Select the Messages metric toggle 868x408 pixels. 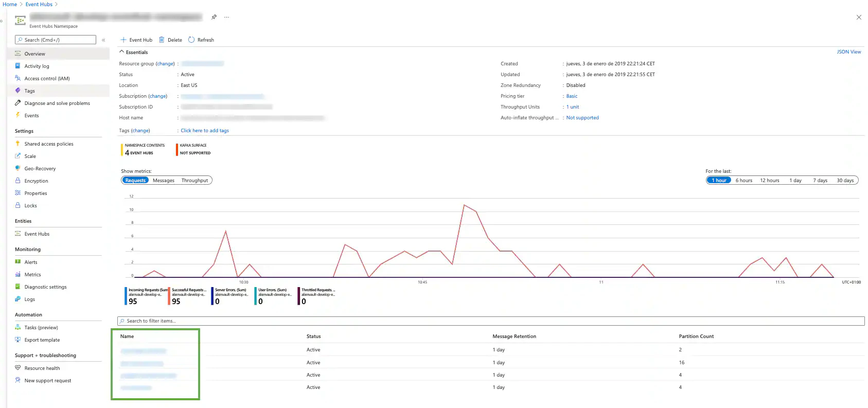tap(164, 181)
